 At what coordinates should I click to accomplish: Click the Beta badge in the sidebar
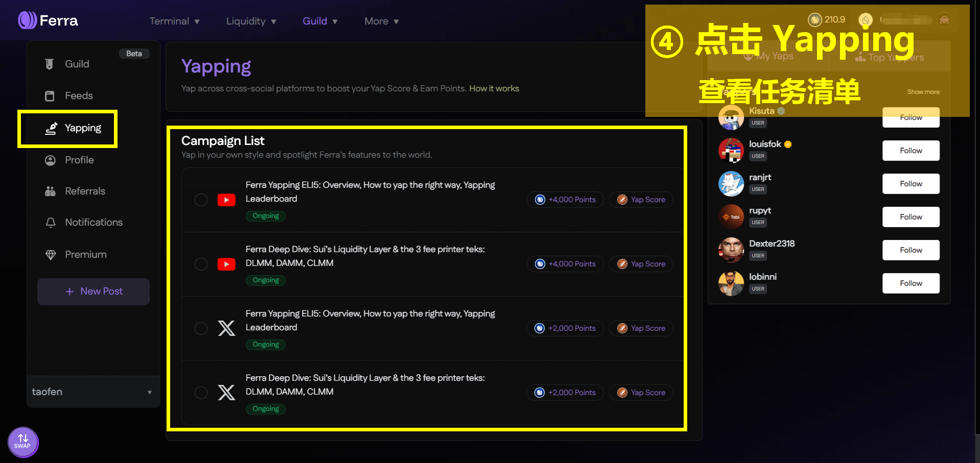134,54
